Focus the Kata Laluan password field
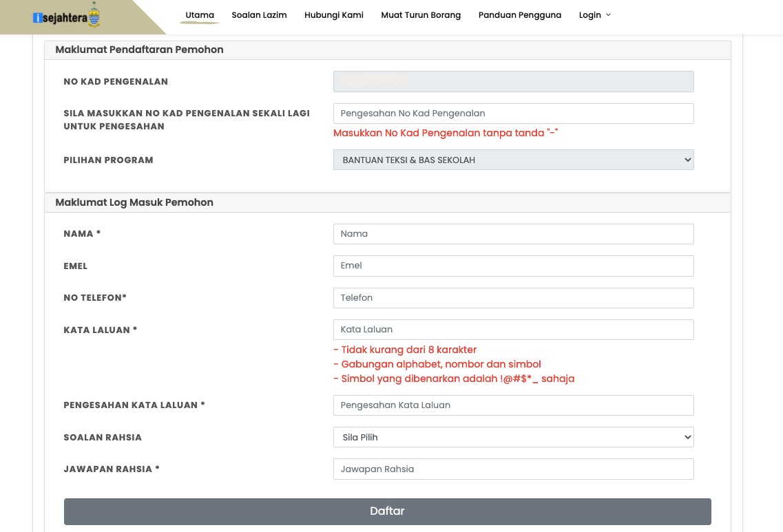Viewport: 783px width, 532px height. click(x=513, y=330)
